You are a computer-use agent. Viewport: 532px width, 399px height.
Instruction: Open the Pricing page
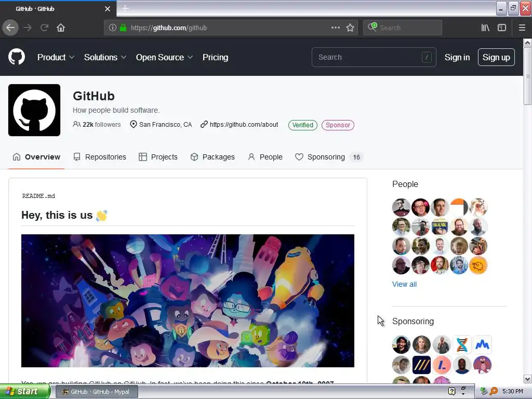pyautogui.click(x=216, y=57)
